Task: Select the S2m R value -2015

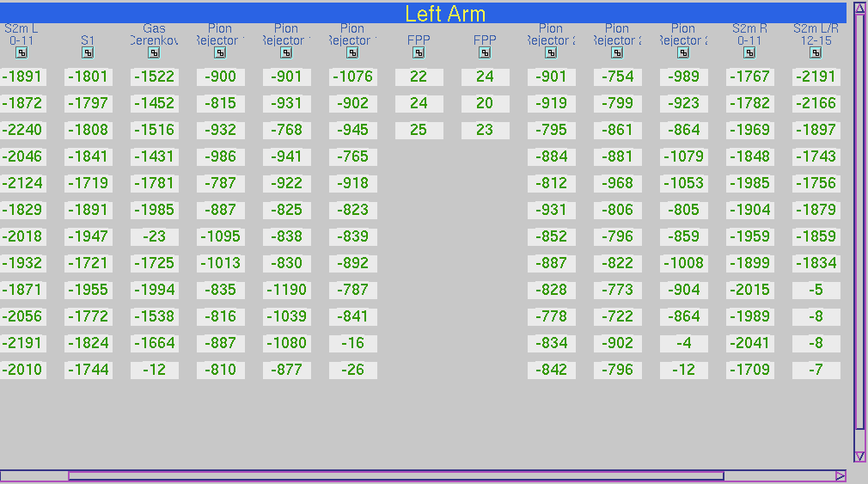Action: click(750, 291)
